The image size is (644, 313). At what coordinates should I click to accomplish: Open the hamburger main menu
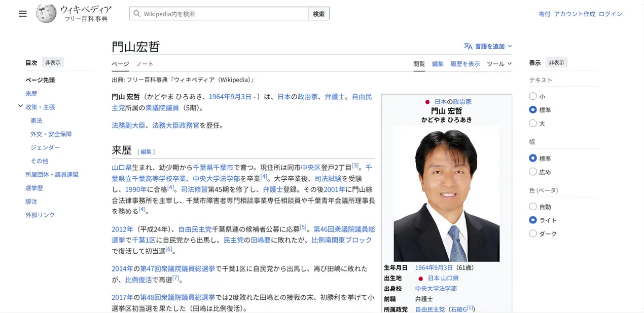(22, 14)
